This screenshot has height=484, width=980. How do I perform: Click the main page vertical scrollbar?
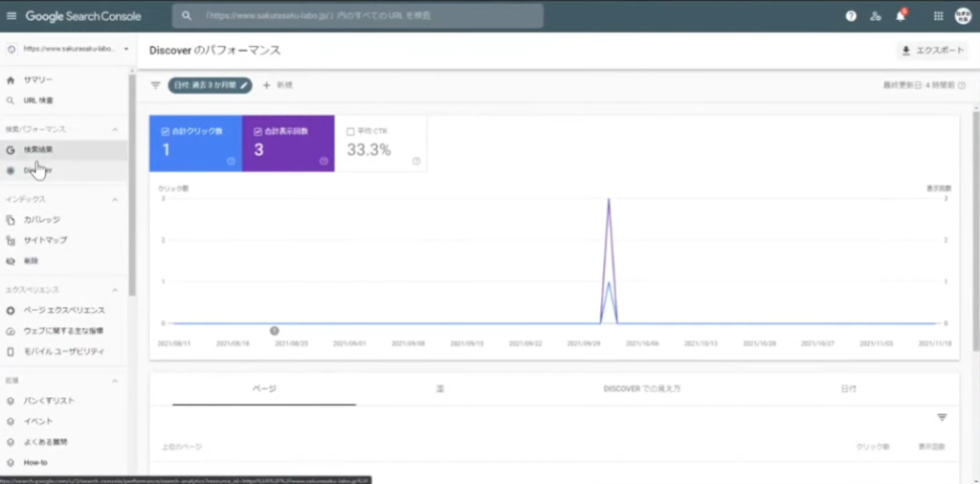click(x=975, y=231)
